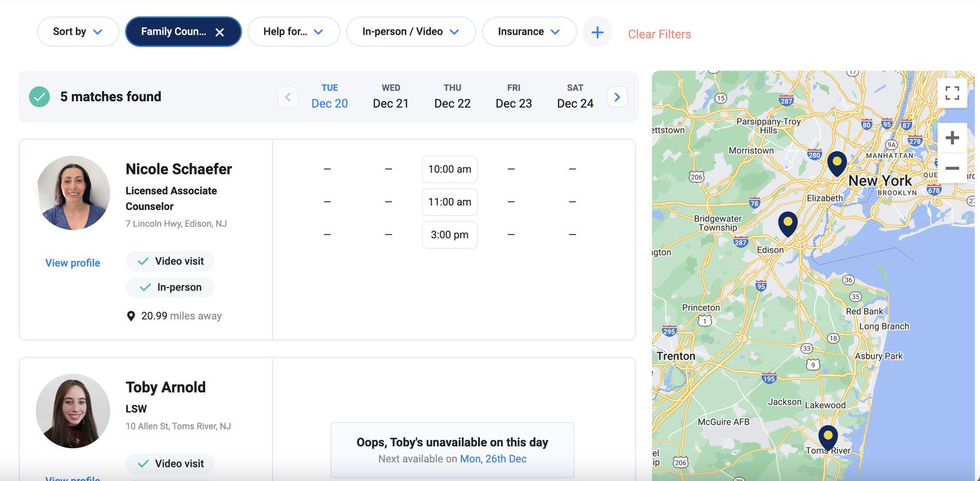Zoom out on the map

(952, 168)
